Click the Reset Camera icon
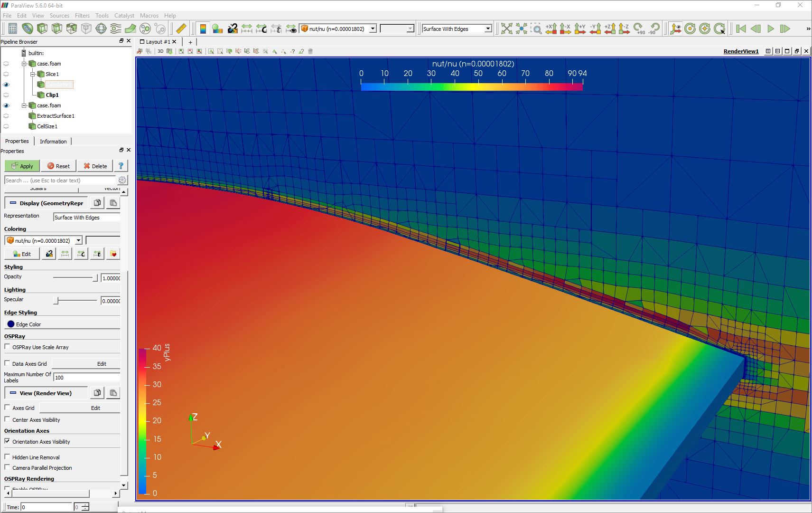Image resolution: width=812 pixels, height=513 pixels. pyautogui.click(x=506, y=29)
